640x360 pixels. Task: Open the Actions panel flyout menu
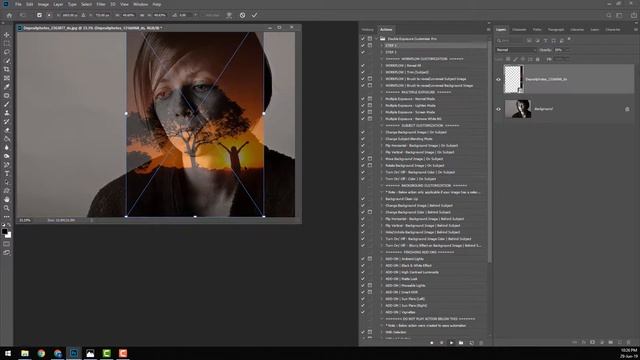coord(488,29)
